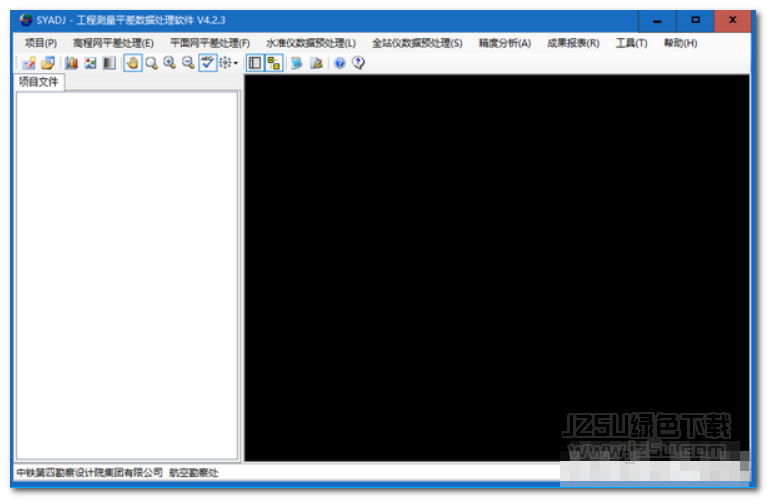Click the blue document toolbar icon
Image resolution: width=767 pixels, height=499 pixels.
[296, 63]
